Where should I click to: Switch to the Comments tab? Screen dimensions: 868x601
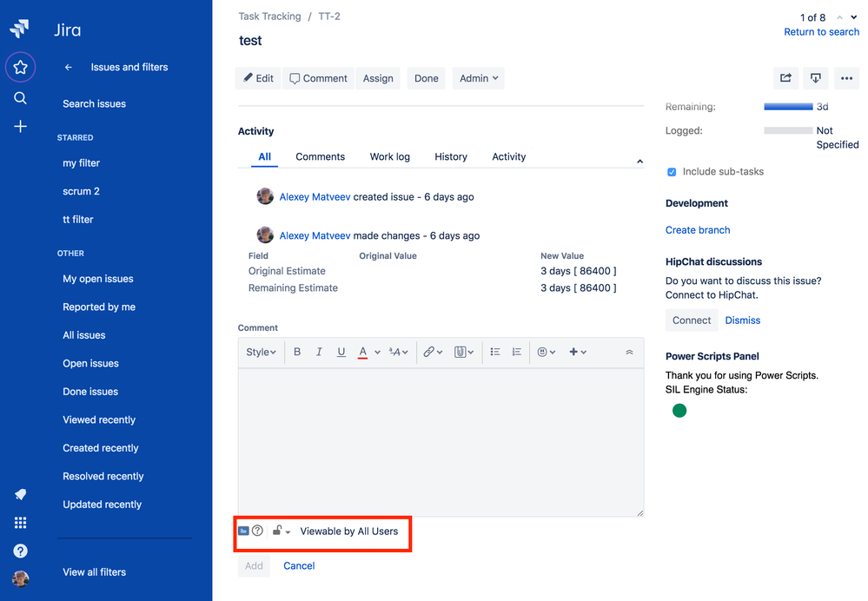[320, 156]
